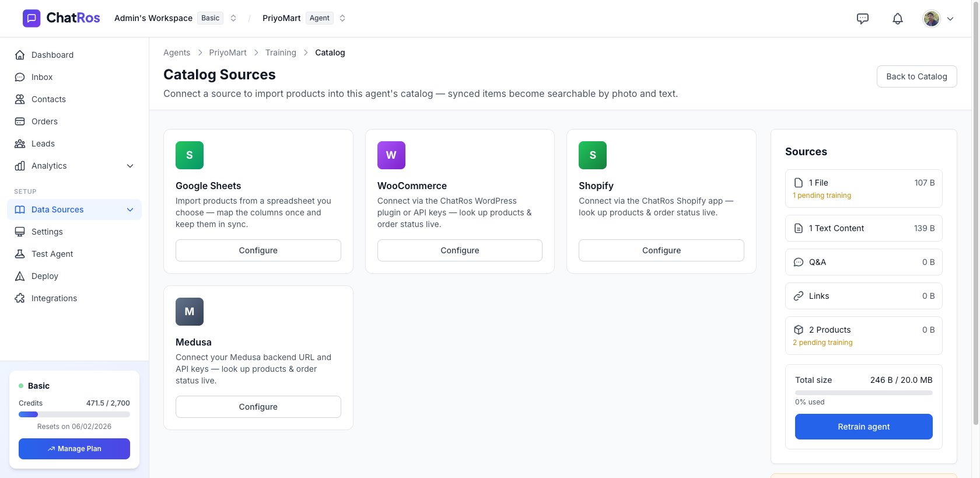Click the Shopify green S icon
Viewport: 980px width, 478px height.
[593, 155]
